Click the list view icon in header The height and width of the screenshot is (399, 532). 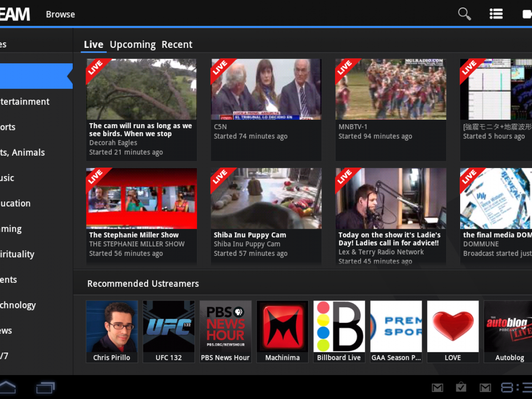496,14
